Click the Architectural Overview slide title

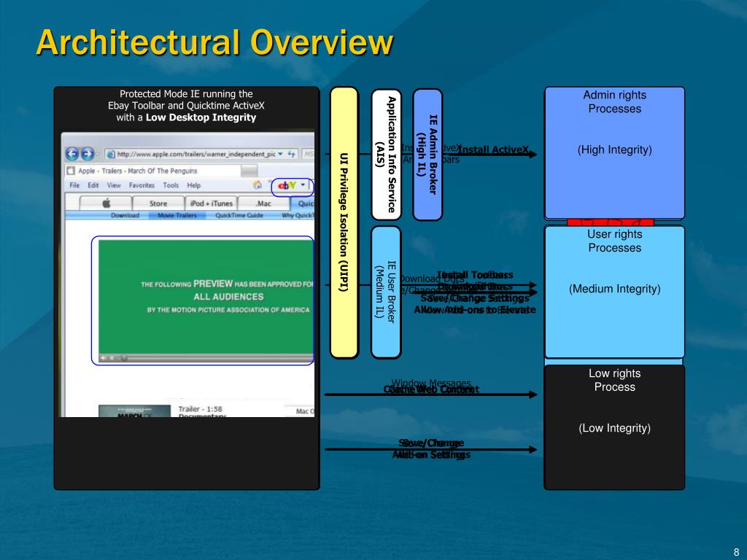pyautogui.click(x=214, y=42)
